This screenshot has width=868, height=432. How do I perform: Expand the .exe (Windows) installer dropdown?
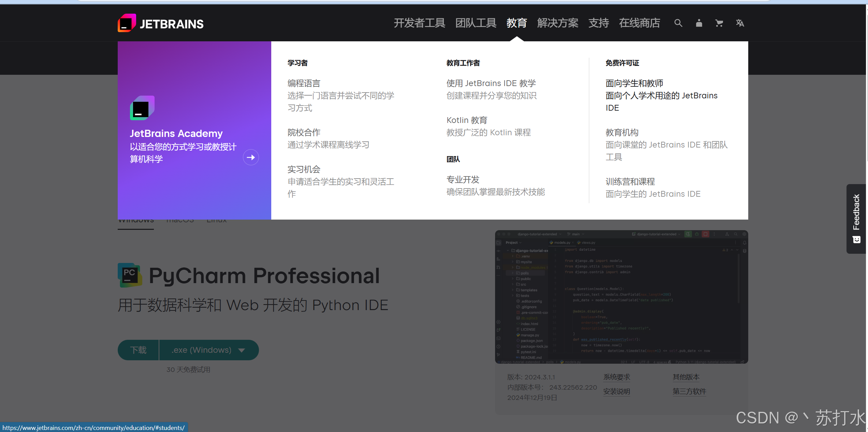pos(209,350)
